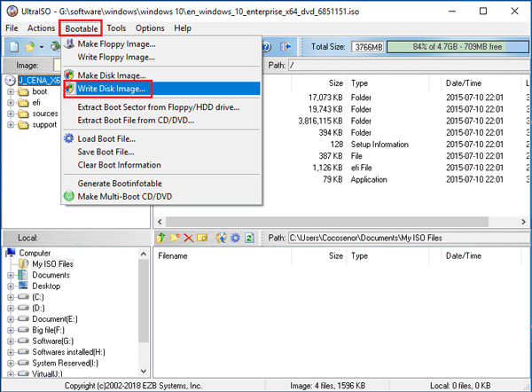The width and height of the screenshot is (532, 392).
Task: Click the local Up folder icon
Action: click(x=161, y=238)
